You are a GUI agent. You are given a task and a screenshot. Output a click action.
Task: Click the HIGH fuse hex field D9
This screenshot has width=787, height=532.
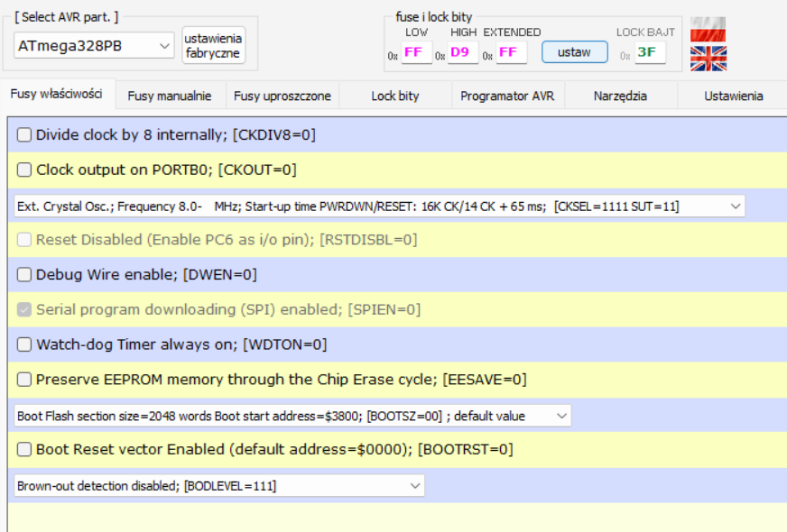point(462,52)
